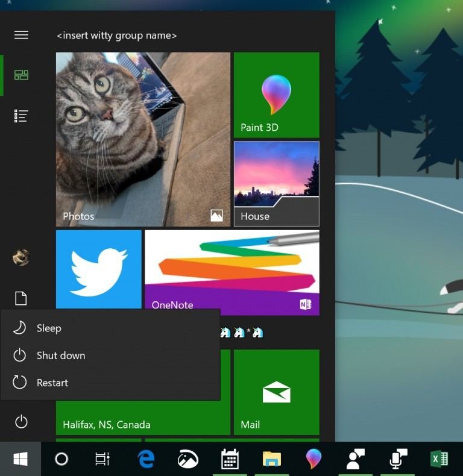
Task: Open the Mail tile
Action: (x=276, y=392)
